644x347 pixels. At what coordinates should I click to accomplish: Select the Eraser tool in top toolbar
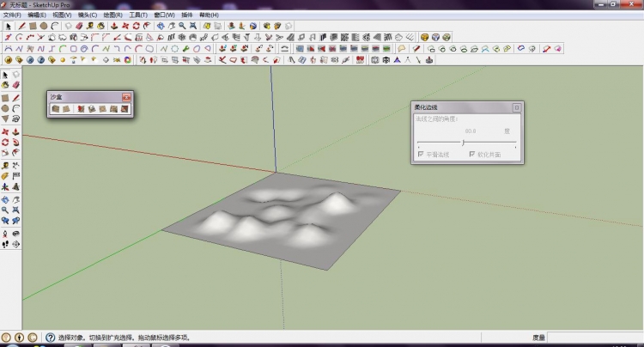79,26
